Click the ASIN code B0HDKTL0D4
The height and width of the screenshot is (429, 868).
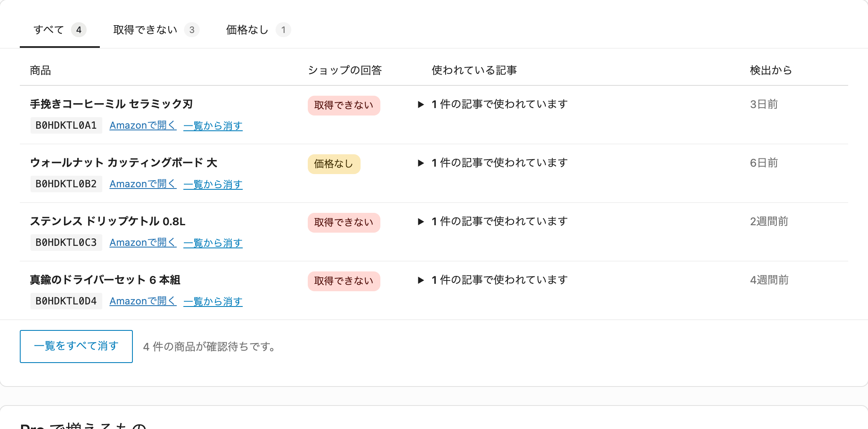[66, 301]
